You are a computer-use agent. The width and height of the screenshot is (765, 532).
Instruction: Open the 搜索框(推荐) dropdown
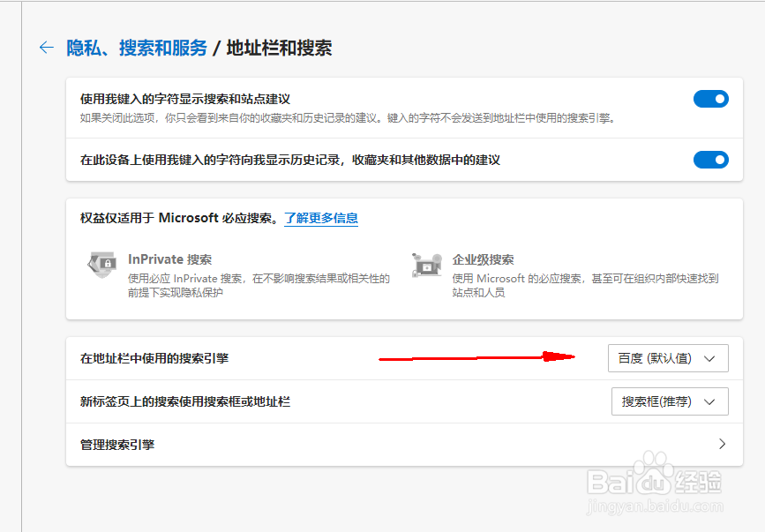tap(670, 401)
